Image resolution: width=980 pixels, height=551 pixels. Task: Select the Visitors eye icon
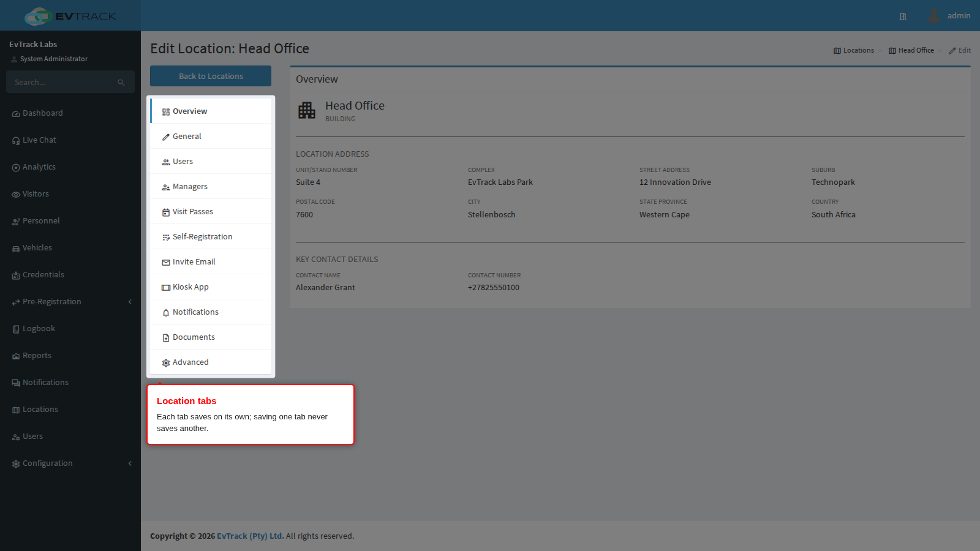pos(16,195)
